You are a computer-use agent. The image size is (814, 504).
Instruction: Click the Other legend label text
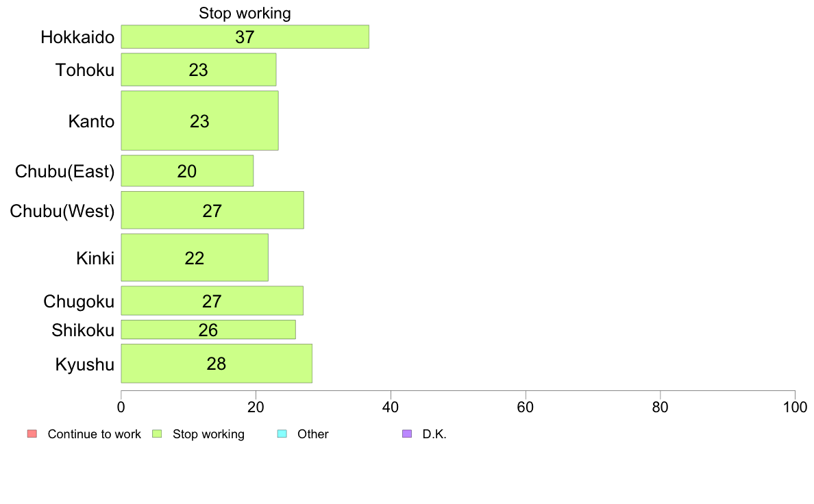(313, 434)
